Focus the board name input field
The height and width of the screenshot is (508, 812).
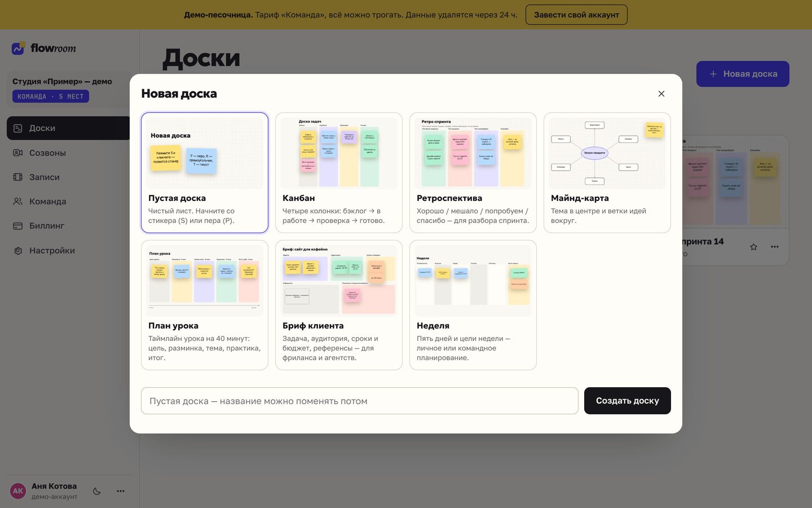[x=360, y=401]
